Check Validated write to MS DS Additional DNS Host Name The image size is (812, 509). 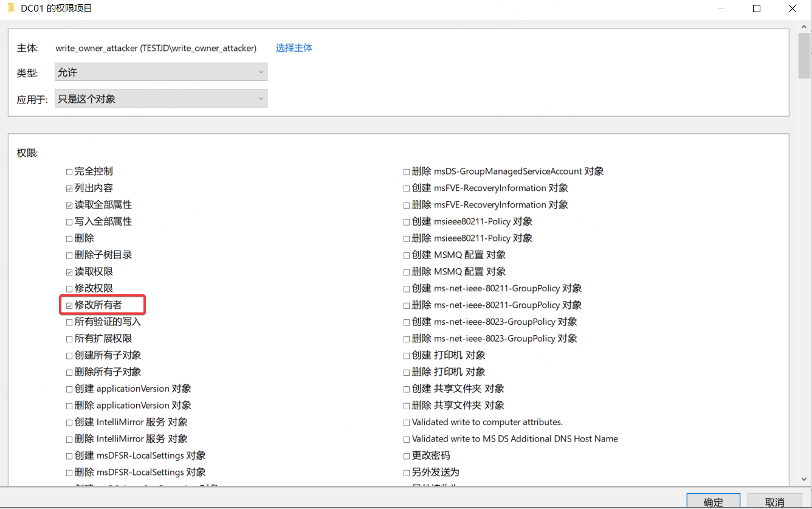point(407,439)
